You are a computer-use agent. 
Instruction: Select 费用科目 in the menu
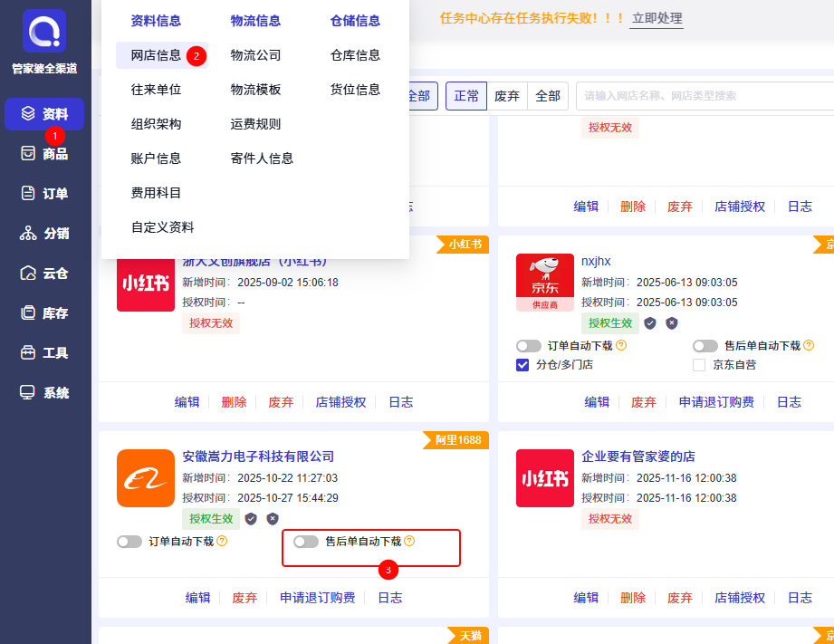coord(156,193)
